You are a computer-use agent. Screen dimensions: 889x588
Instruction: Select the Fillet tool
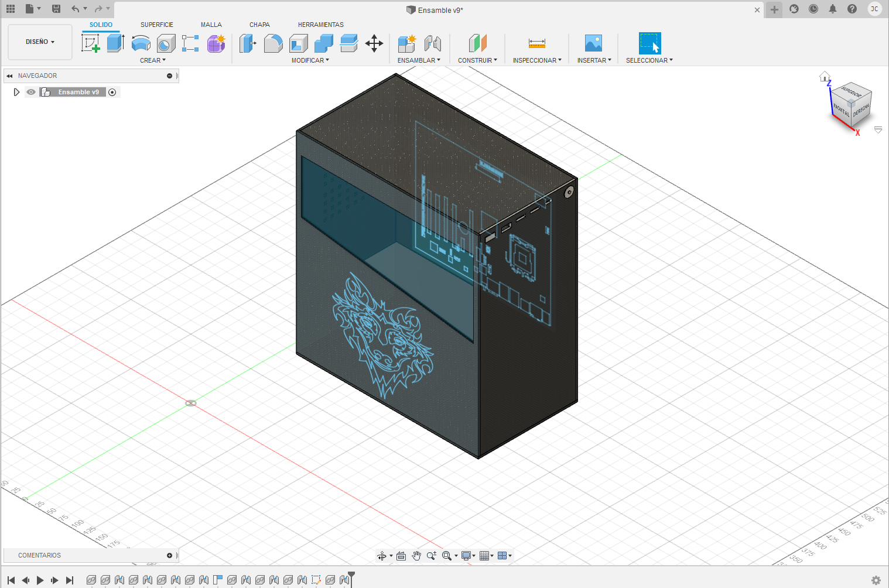273,43
